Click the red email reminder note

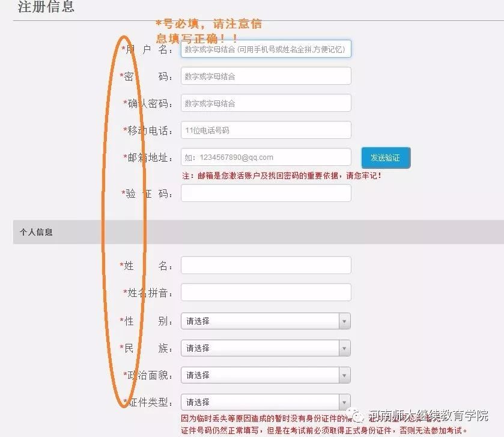(x=281, y=176)
